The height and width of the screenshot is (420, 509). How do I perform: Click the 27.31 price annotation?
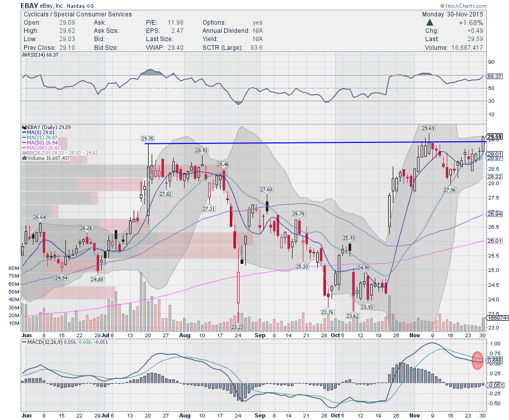[209, 209]
